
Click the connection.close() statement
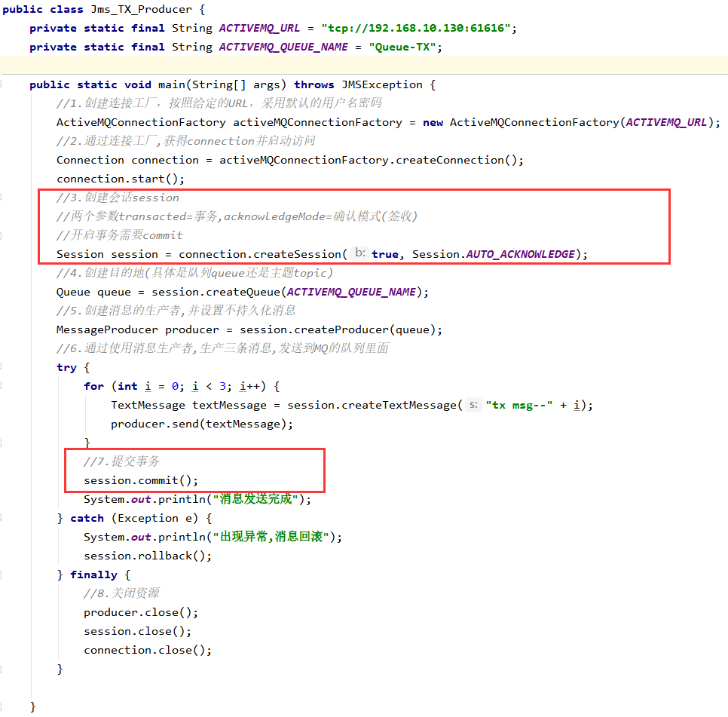point(148,650)
